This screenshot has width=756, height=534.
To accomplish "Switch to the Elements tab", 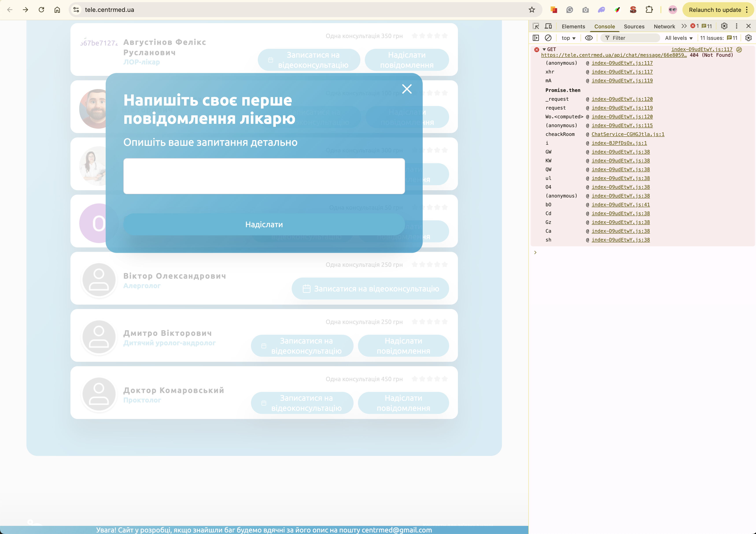I will coord(573,26).
